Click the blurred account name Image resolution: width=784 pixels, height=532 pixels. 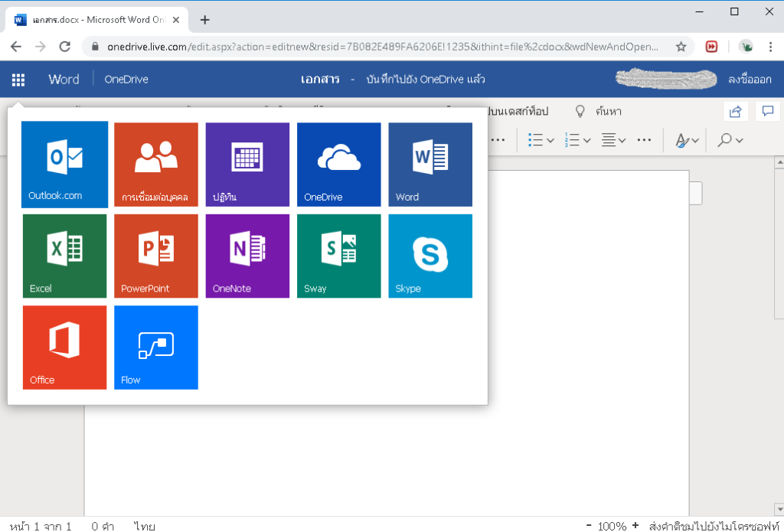[666, 79]
